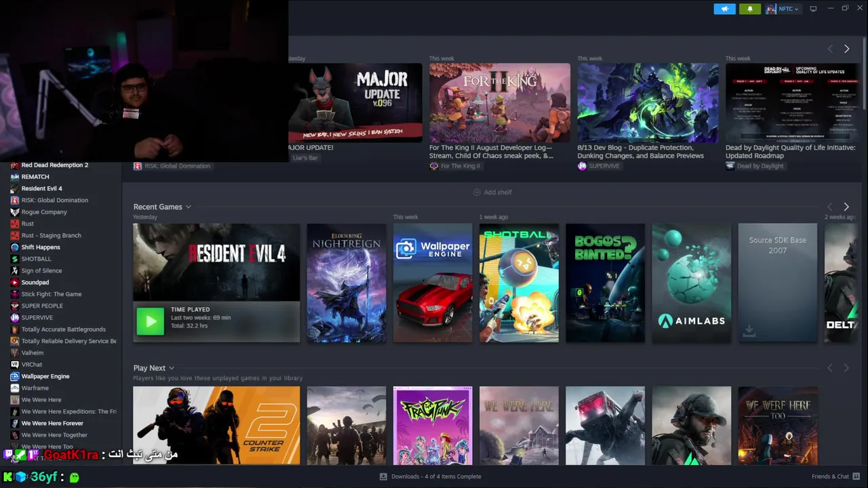Select Stick Fight: The Game in library
The width and height of the screenshot is (868, 488).
pyautogui.click(x=52, y=294)
